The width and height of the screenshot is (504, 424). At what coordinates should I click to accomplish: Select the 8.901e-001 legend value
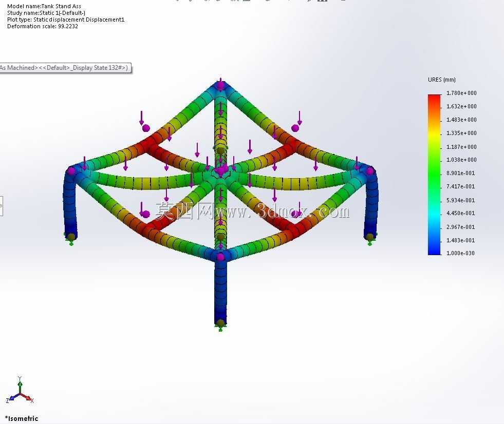tap(461, 173)
